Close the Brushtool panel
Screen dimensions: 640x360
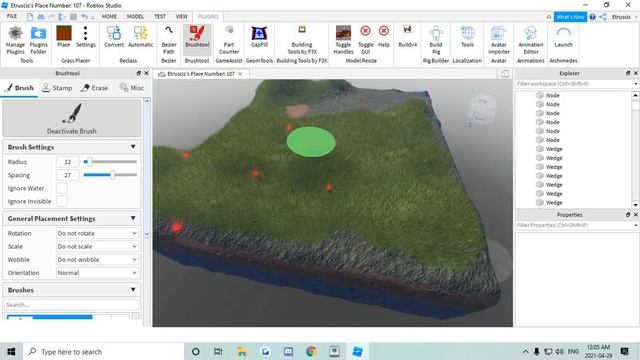click(146, 73)
